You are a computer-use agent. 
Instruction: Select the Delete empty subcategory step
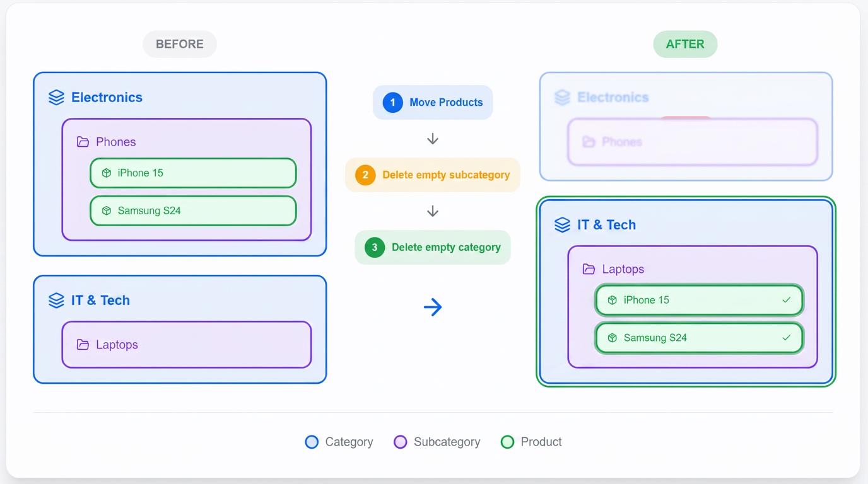(433, 175)
